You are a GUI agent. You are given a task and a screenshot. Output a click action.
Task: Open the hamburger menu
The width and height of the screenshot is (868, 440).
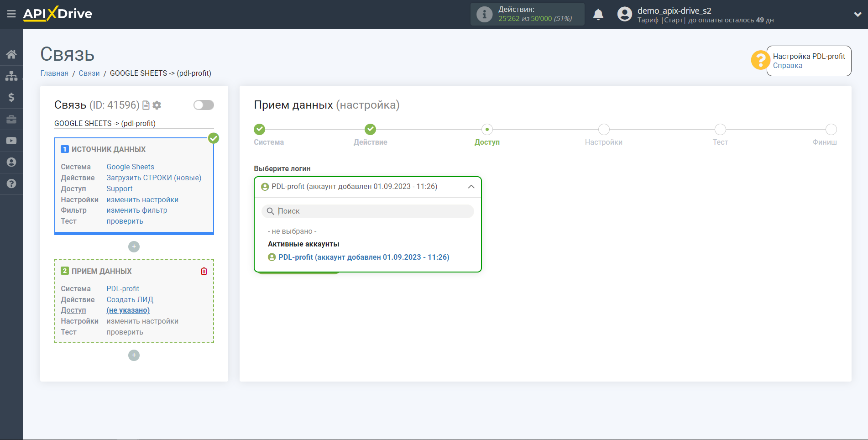point(11,14)
